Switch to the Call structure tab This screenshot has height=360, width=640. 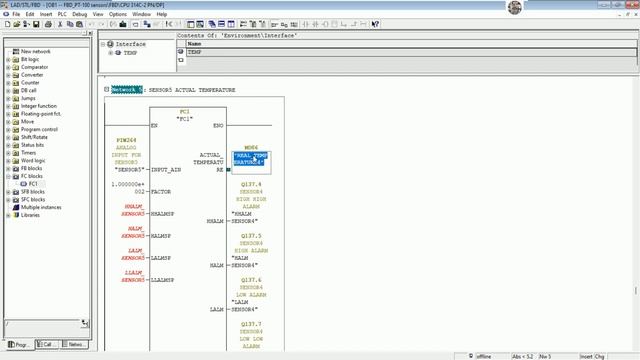(x=47, y=344)
